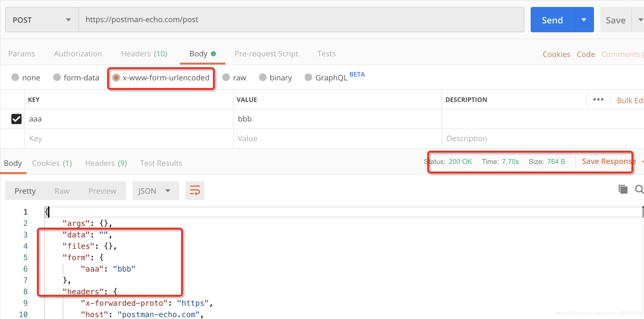Viewport: 644px width, 319px height.
Task: Open search in response with magnifier icon
Action: [x=639, y=189]
